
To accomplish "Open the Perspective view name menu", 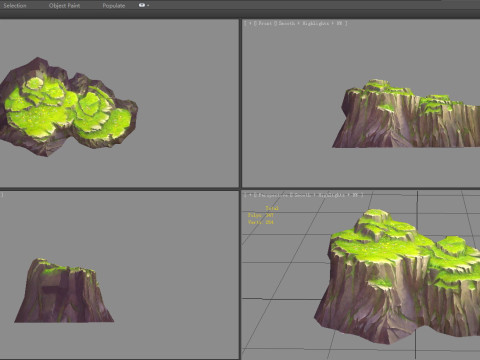I will pyautogui.click(x=273, y=195).
